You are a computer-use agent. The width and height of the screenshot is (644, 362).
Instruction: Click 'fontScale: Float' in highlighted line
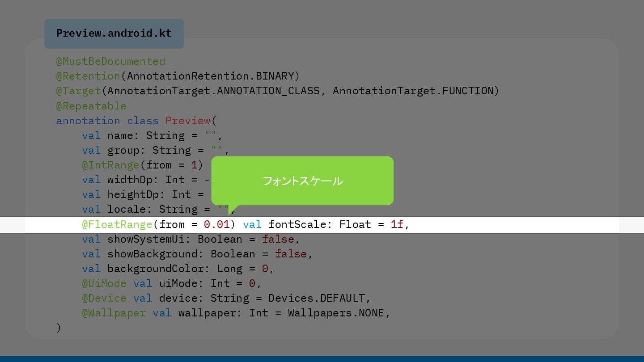point(320,224)
